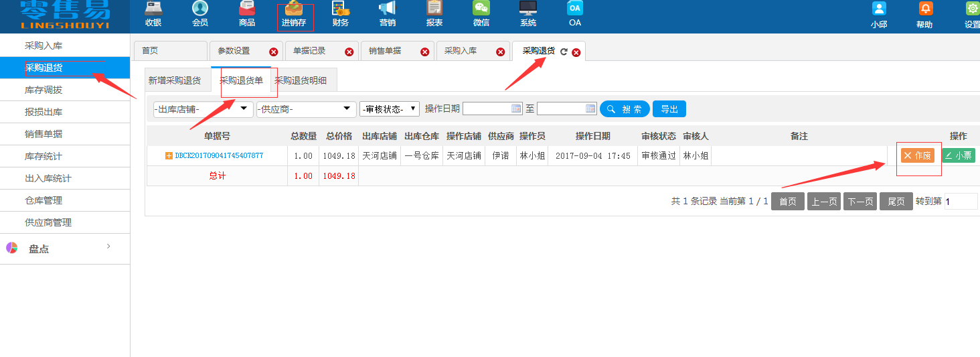
Task: Open the 财务 finance module icon
Action: click(x=341, y=9)
